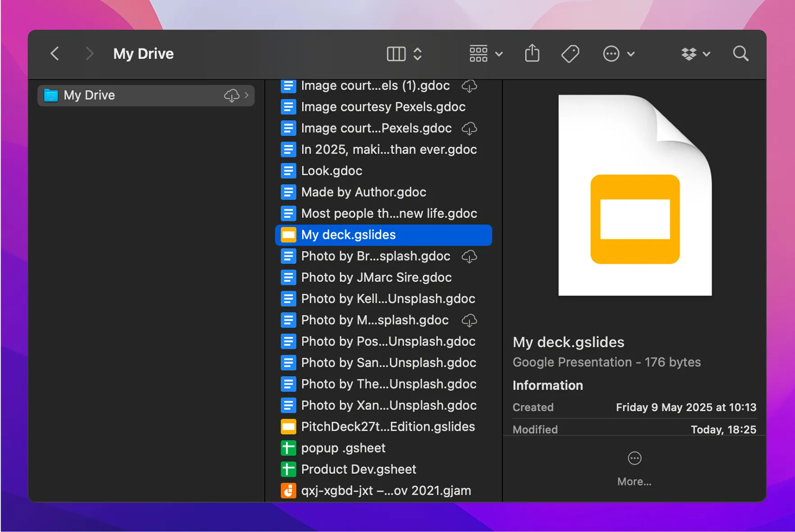Click the large Google Slides preview thumbnail
The image size is (795, 532).
tap(635, 196)
